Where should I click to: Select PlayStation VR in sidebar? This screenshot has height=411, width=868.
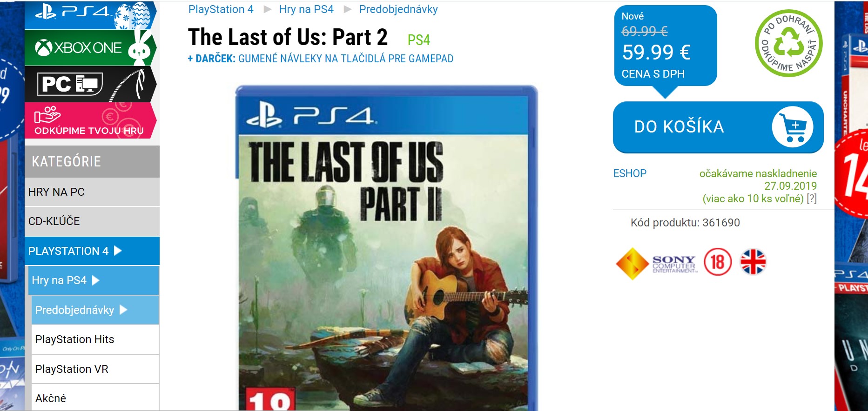(x=95, y=369)
